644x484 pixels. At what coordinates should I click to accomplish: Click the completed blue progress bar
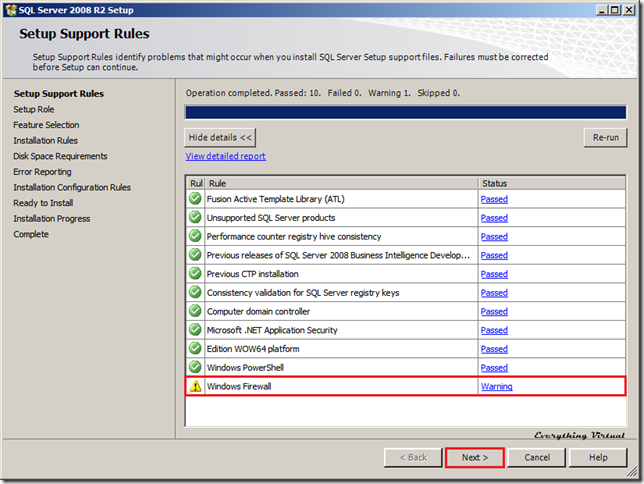(x=405, y=112)
